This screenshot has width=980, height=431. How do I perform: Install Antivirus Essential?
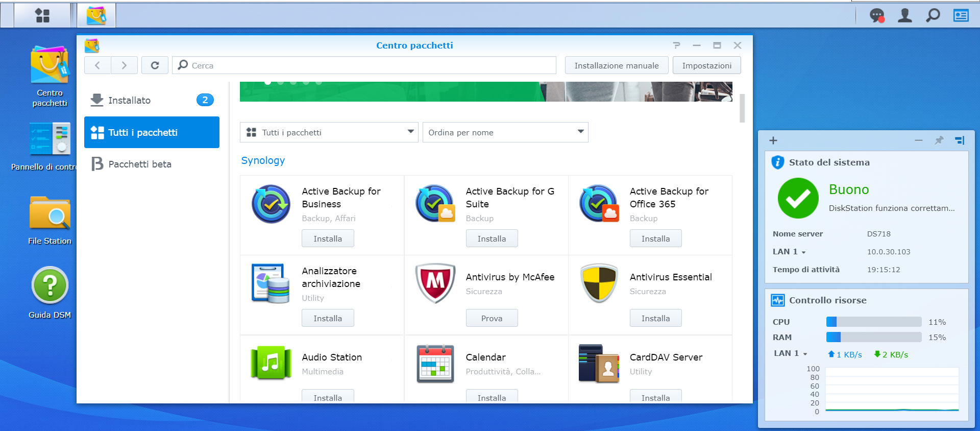tap(656, 318)
